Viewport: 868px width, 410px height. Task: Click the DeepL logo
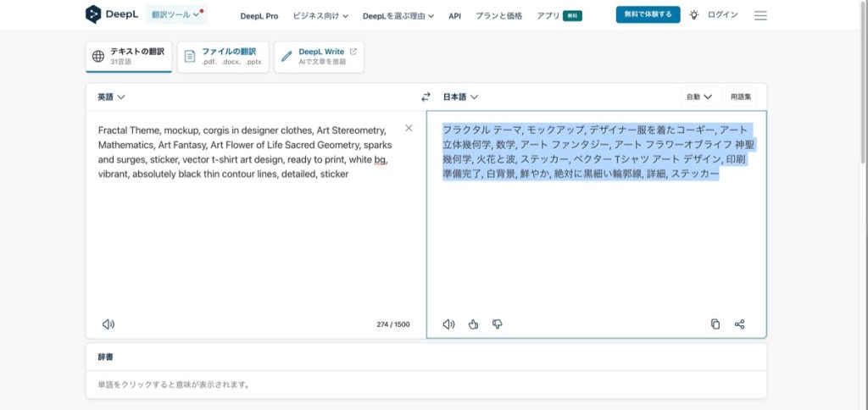(112, 14)
